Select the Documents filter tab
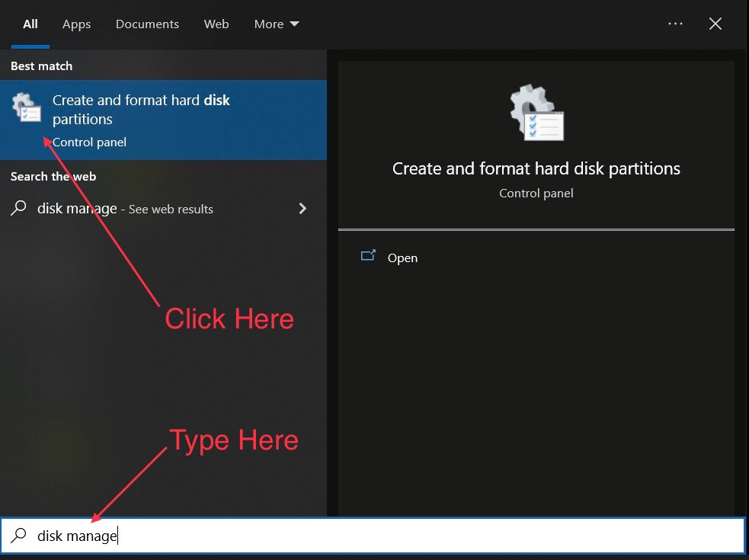749x560 pixels. [x=147, y=24]
